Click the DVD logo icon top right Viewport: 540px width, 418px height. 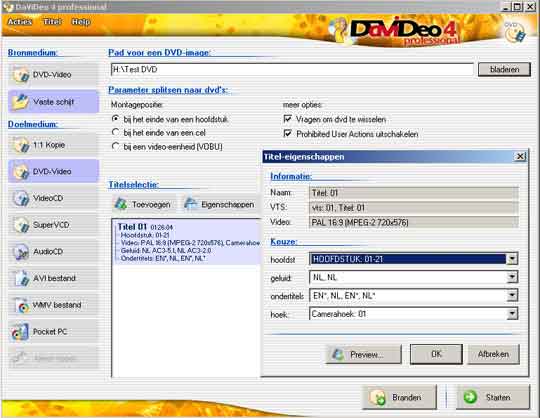click(515, 33)
